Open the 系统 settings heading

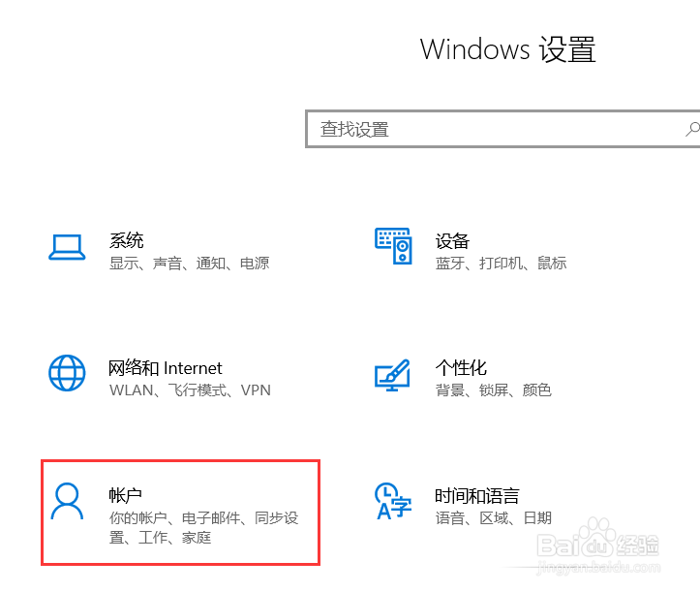[126, 240]
